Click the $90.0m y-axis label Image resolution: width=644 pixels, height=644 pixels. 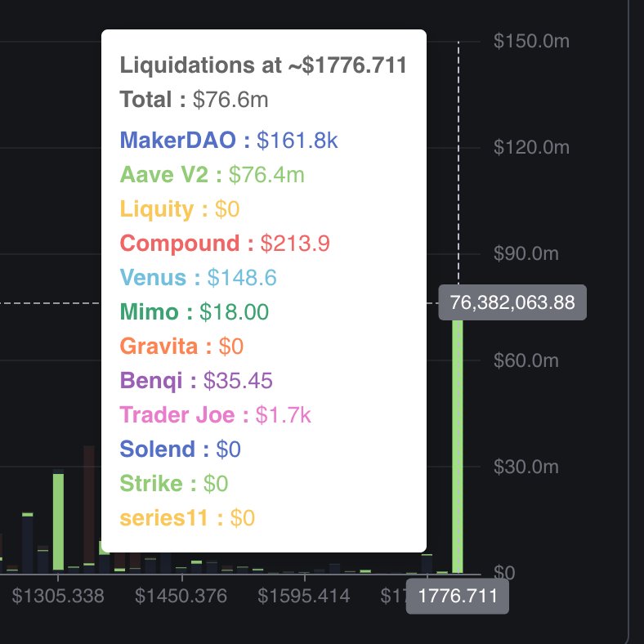pos(526,254)
